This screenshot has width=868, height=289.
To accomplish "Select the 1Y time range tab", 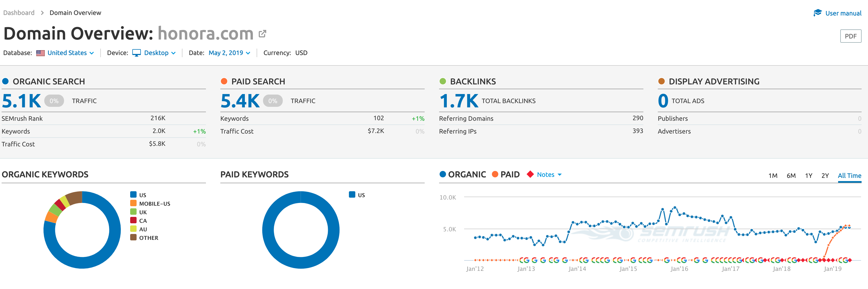I will tap(808, 176).
